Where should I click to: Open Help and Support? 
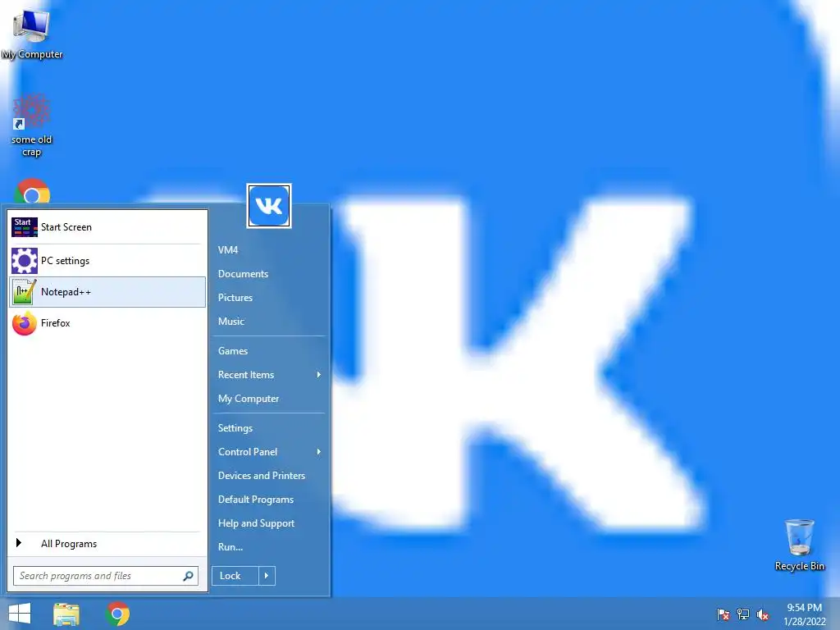tap(256, 523)
